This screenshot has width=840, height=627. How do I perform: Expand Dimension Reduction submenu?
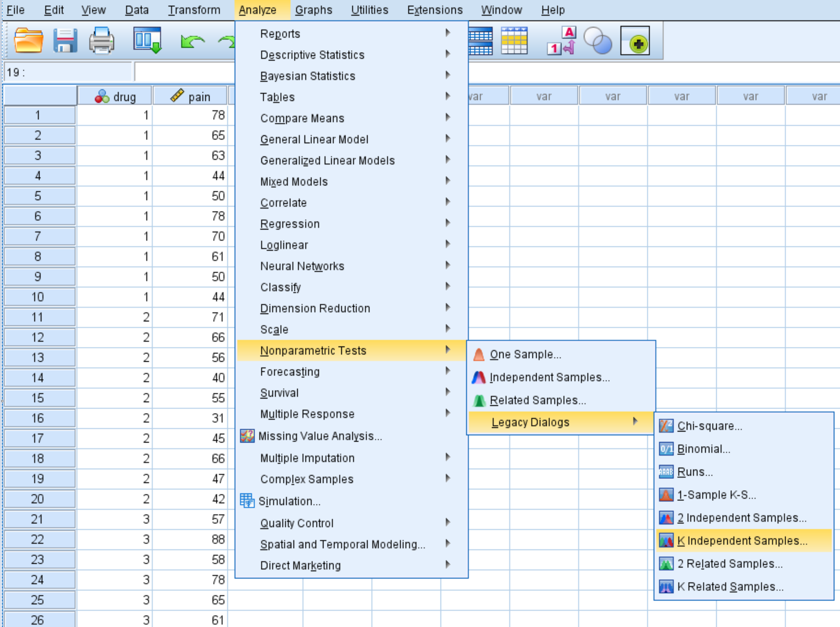[448, 307]
